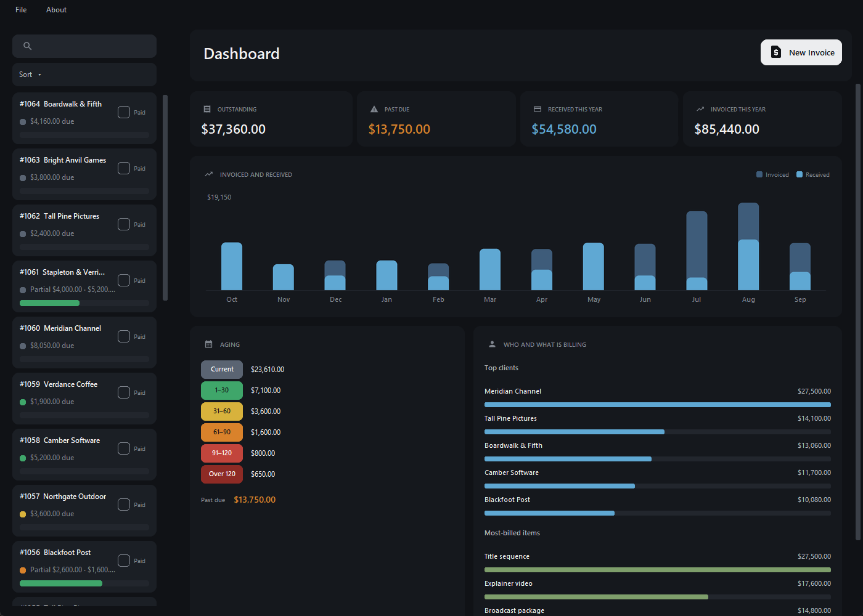This screenshot has height=616, width=863.
Task: Click the $85,440.00 invoiced amount
Action: pos(727,129)
